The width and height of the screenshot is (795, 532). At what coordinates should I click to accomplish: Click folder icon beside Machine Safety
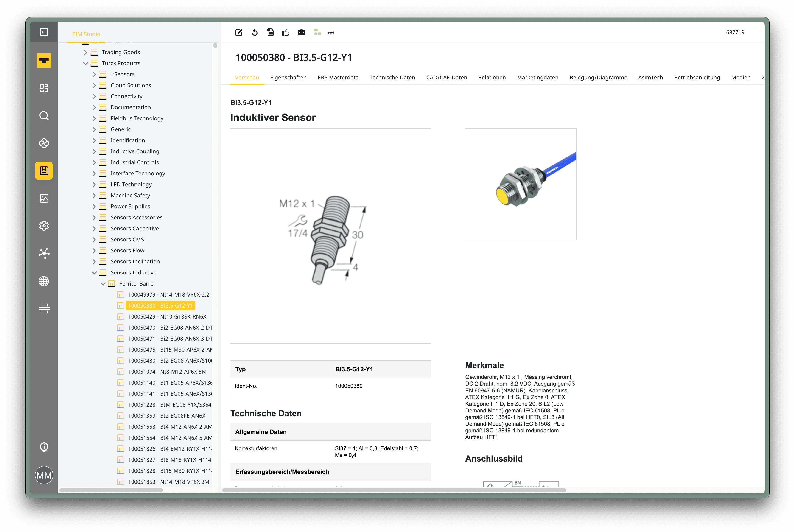click(103, 196)
